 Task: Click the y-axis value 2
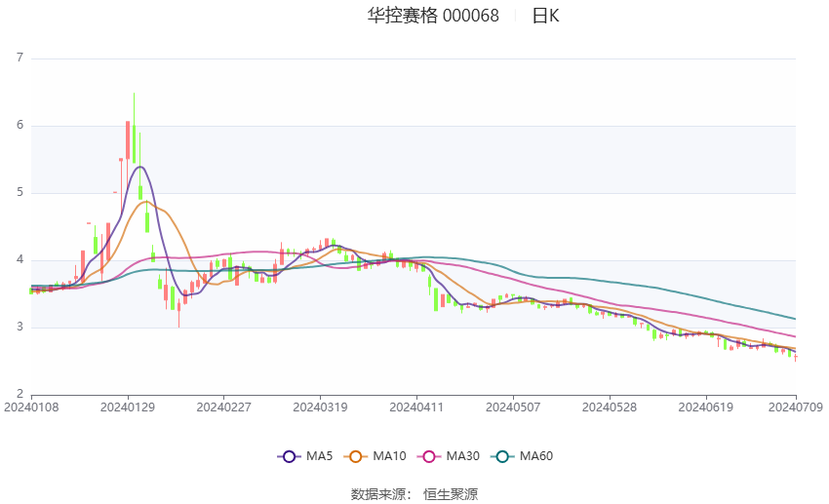pyautogui.click(x=20, y=394)
